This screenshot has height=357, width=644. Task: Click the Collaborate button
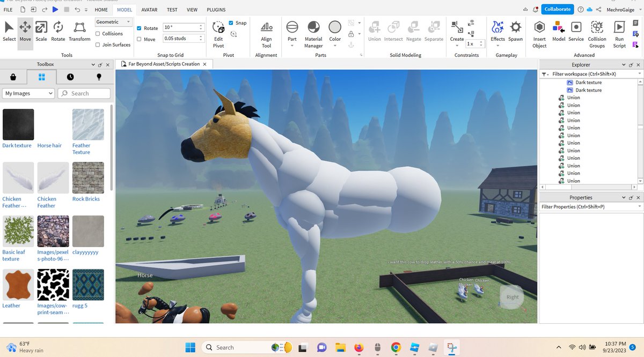click(557, 9)
